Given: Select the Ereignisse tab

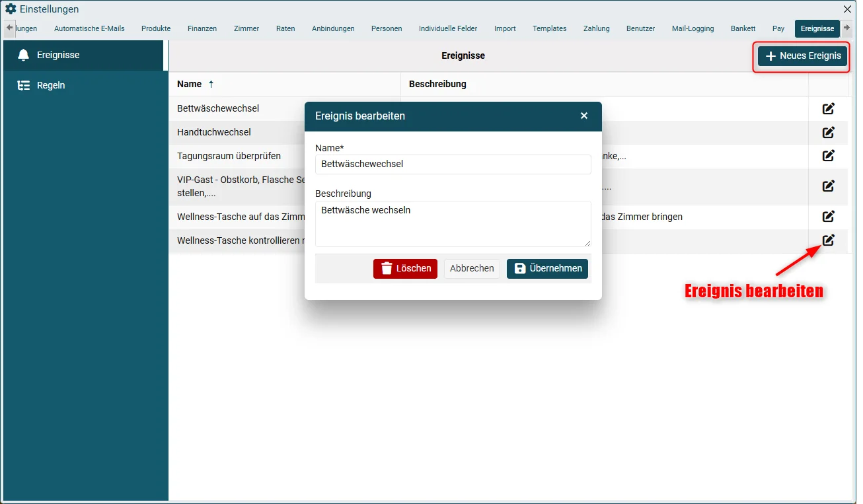Looking at the screenshot, I should tap(817, 28).
